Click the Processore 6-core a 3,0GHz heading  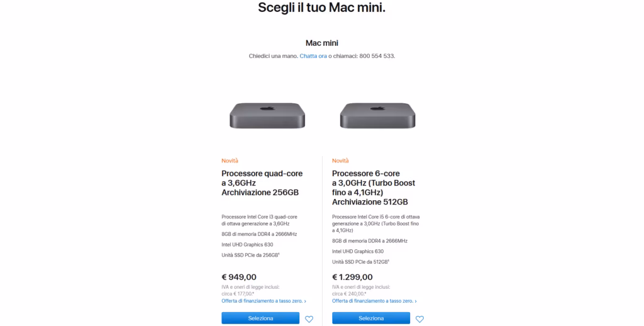coord(374,187)
